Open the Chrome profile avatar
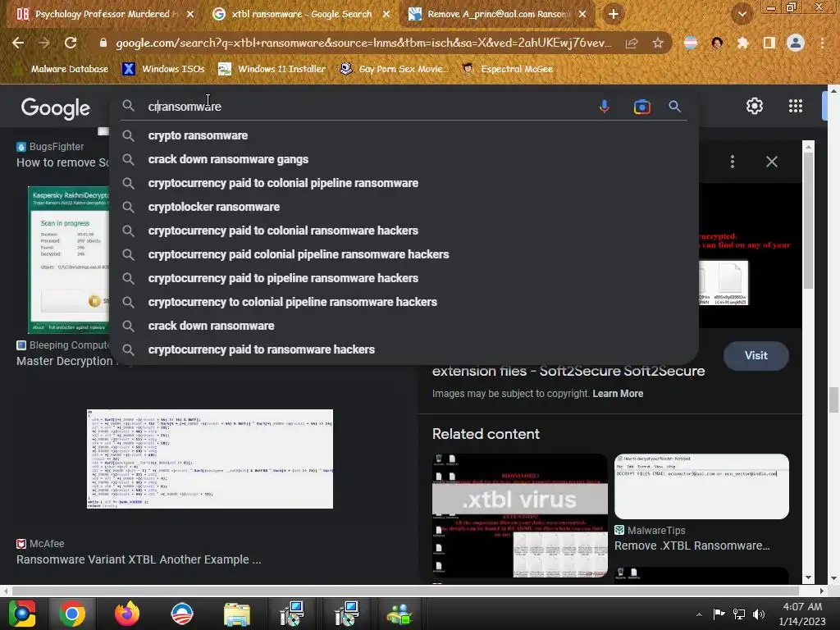The image size is (840, 630). pyautogui.click(x=796, y=43)
